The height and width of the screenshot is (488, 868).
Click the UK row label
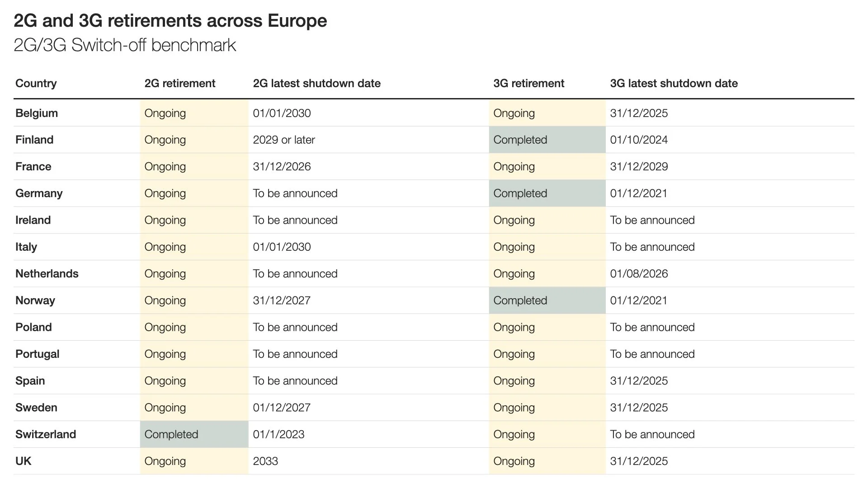tap(24, 461)
